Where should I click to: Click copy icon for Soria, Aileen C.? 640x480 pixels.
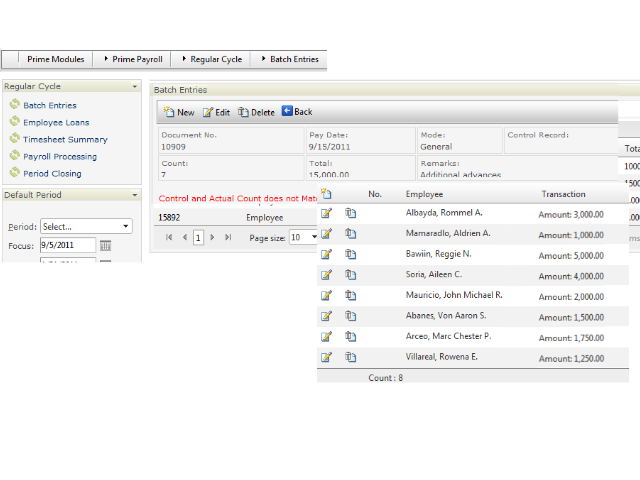351,275
